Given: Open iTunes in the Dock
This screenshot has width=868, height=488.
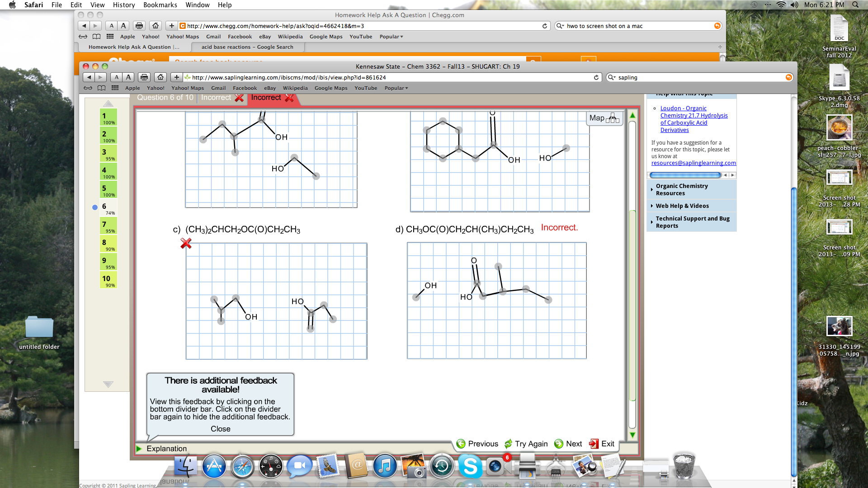Looking at the screenshot, I should coord(385,466).
